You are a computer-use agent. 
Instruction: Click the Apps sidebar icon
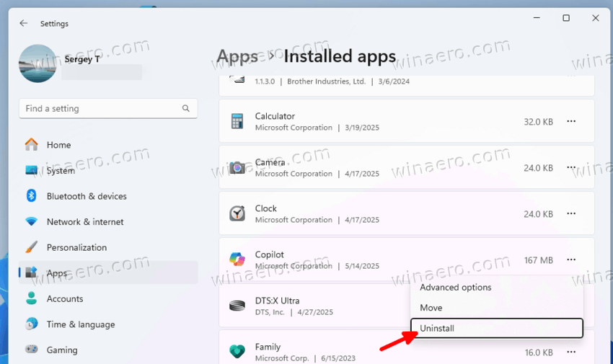pos(31,272)
